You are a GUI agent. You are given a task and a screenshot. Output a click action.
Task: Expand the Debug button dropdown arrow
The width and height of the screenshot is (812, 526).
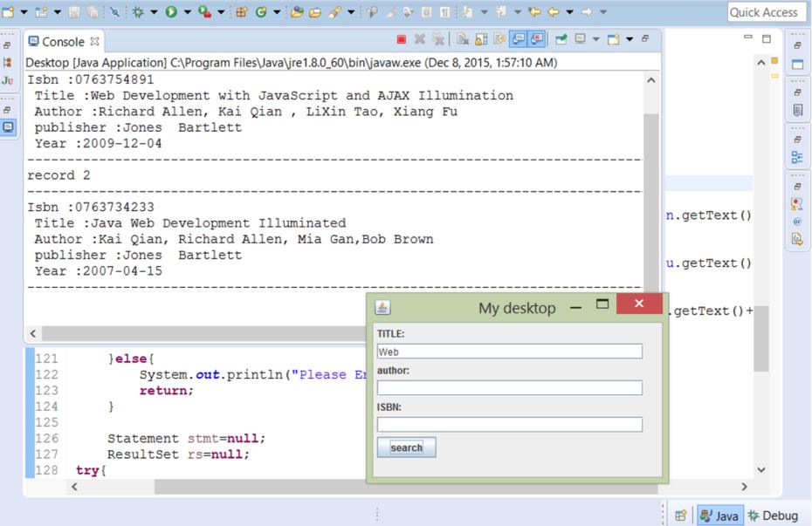[154, 12]
